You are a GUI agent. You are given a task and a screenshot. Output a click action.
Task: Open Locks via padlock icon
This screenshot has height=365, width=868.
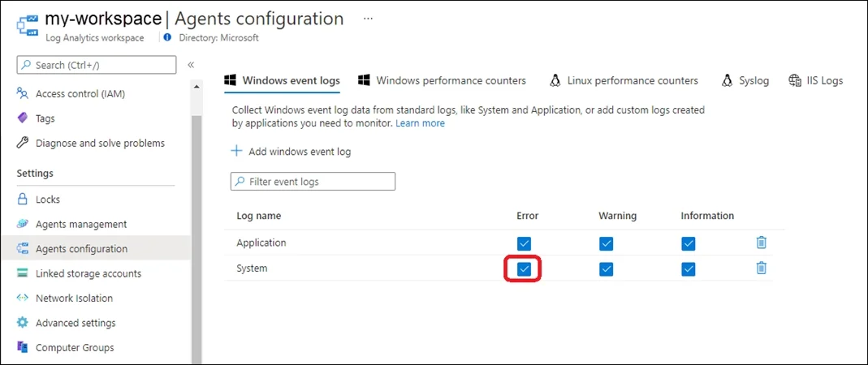[x=22, y=199]
